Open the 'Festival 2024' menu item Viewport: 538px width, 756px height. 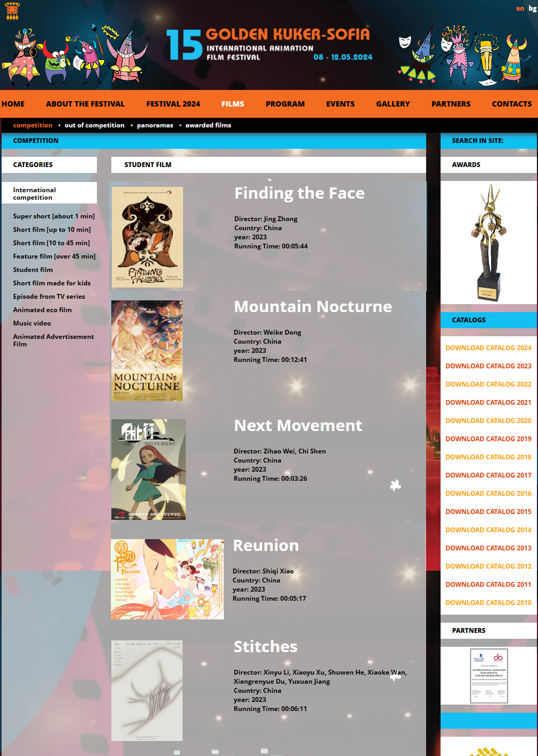(173, 104)
